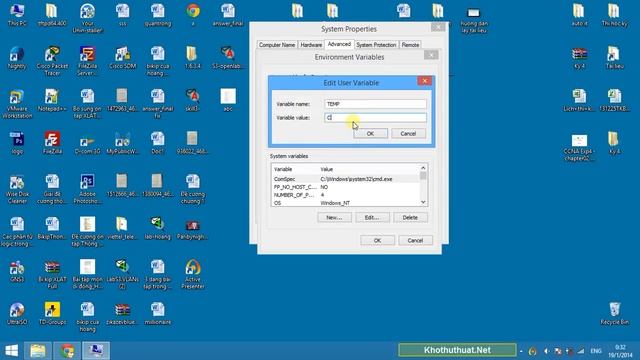The image size is (640, 360).
Task: Open the Remote tab
Action: pos(410,45)
